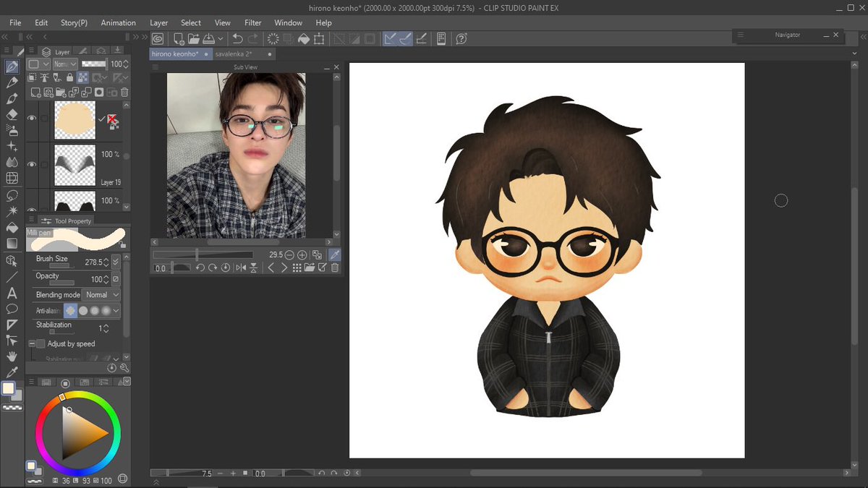This screenshot has height=488, width=868.
Task: Select the Hand move tool
Action: coord(12,356)
